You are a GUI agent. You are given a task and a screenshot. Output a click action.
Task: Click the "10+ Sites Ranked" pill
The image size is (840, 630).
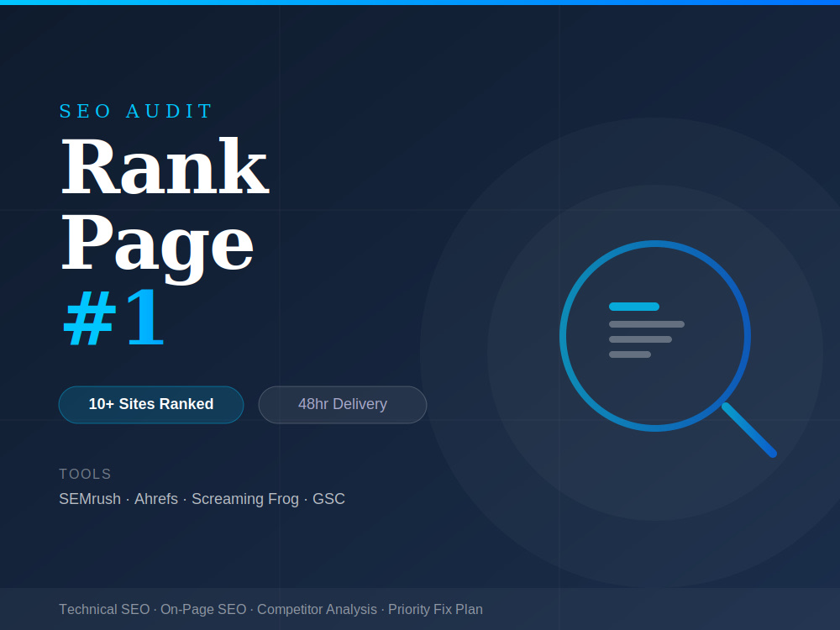[x=151, y=405]
